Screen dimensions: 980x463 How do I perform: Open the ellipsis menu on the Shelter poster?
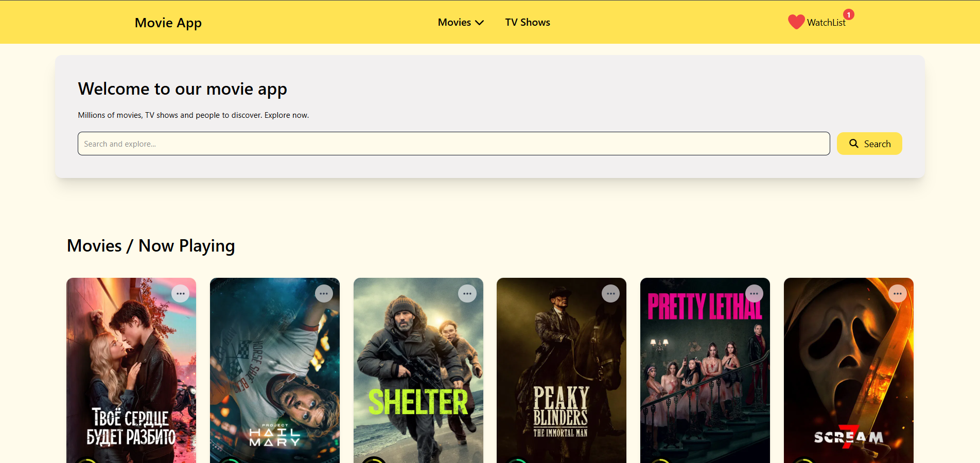click(x=467, y=293)
